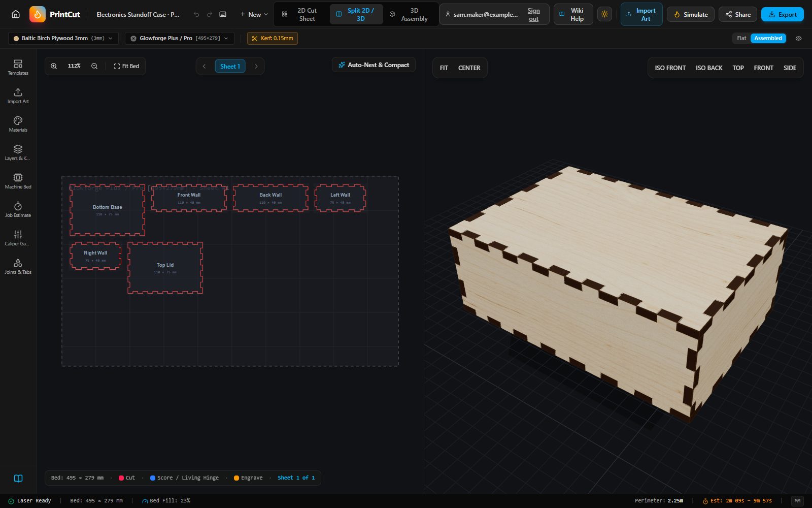Set camera to TOP view
This screenshot has width=812, height=508.
(738, 68)
